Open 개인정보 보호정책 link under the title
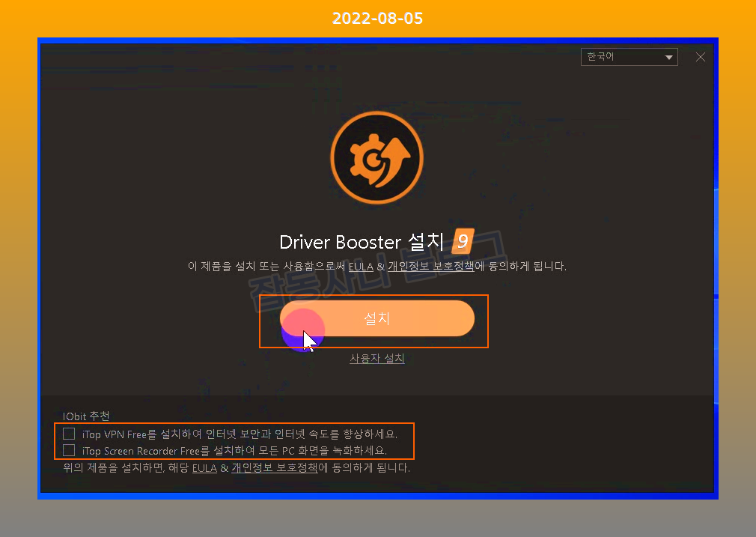The image size is (756, 537). coord(431,267)
